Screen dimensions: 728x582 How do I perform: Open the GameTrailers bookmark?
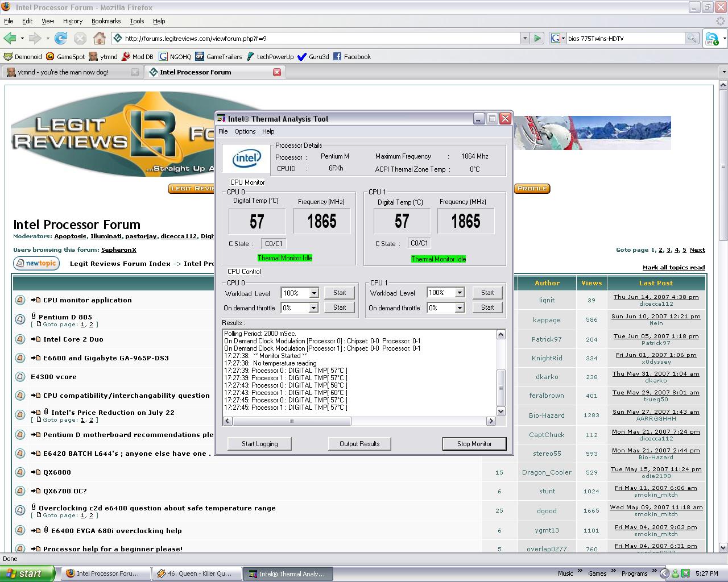[218, 57]
